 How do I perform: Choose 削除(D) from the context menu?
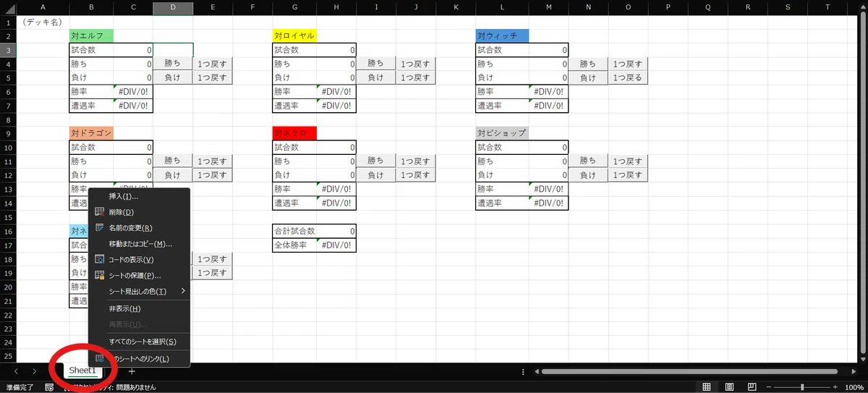139,212
